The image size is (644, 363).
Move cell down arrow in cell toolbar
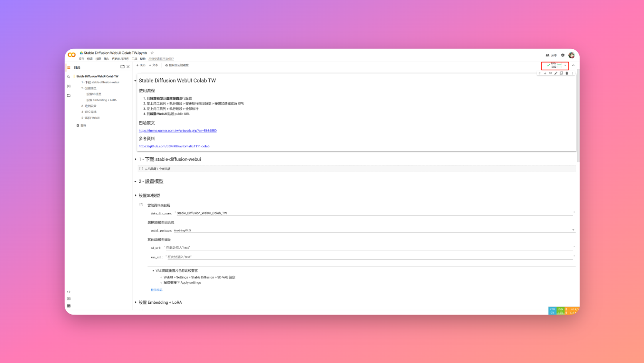(545, 73)
